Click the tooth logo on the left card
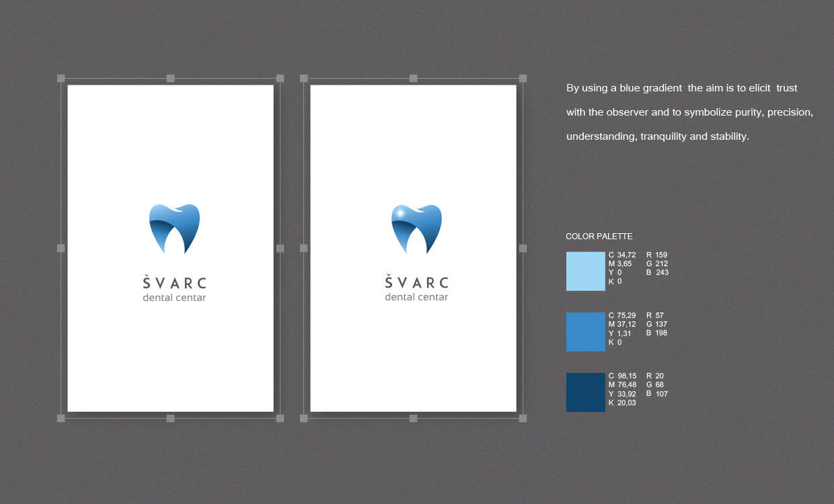This screenshot has width=834, height=504. pos(174,228)
